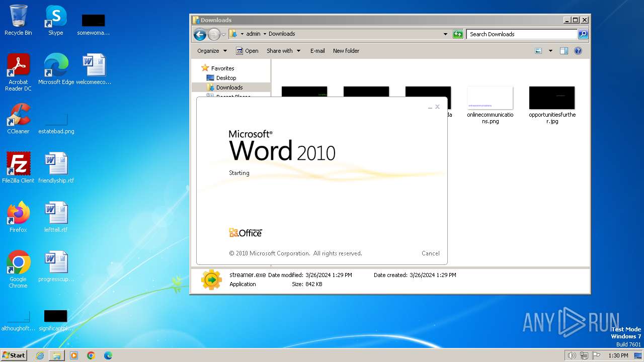
Task: Open the Recycle Bin desktop icon
Action: coord(18,20)
